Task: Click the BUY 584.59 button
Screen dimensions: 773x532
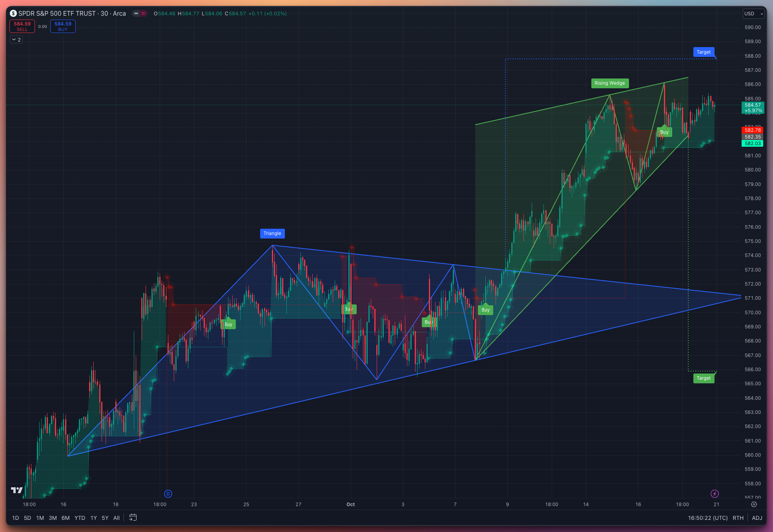Action: pyautogui.click(x=63, y=26)
